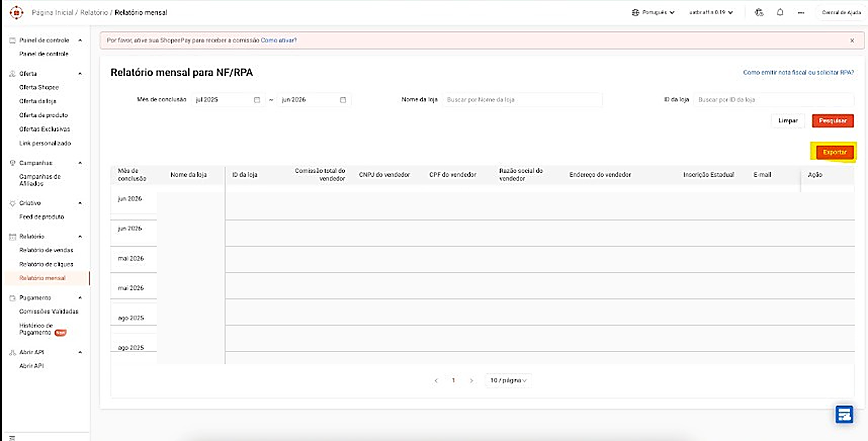
Task: Collapse sidebar using bottom menu icon
Action: [x=12, y=438]
